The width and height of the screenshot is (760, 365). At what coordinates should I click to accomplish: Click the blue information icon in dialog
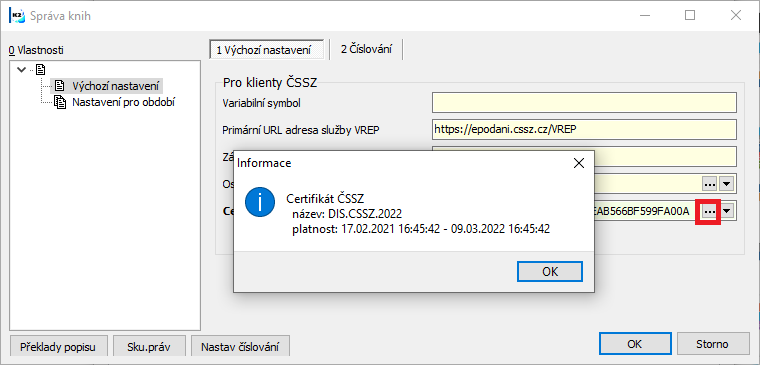coord(260,201)
